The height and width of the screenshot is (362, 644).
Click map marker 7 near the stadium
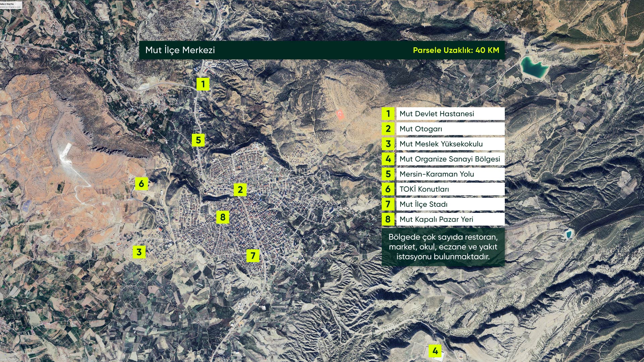[x=253, y=256]
